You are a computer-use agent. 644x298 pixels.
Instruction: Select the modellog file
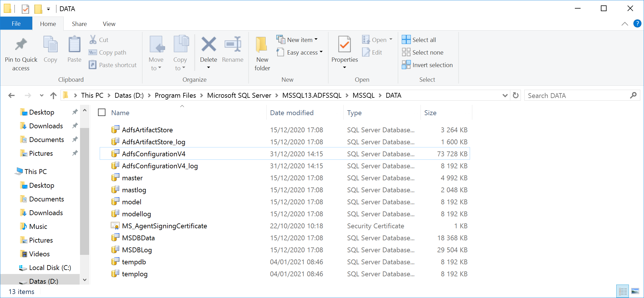coord(285,214)
